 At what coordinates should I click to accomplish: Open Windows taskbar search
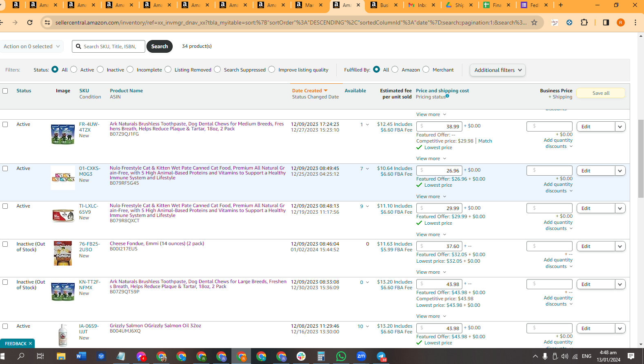[x=21, y=356]
